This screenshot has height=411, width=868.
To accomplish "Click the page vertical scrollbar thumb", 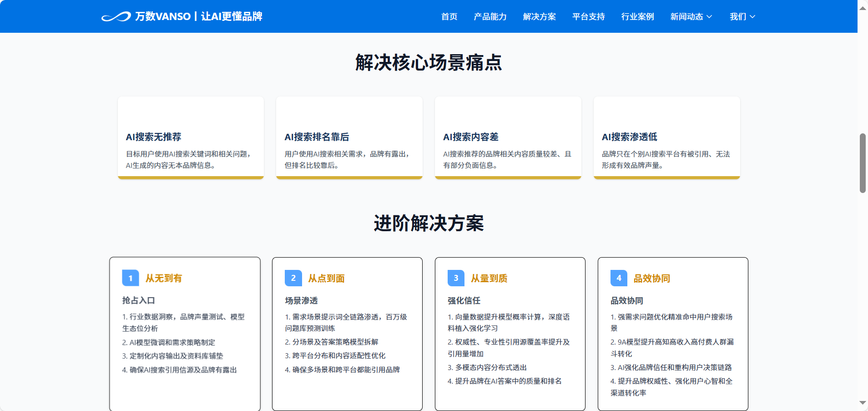I will (x=863, y=163).
